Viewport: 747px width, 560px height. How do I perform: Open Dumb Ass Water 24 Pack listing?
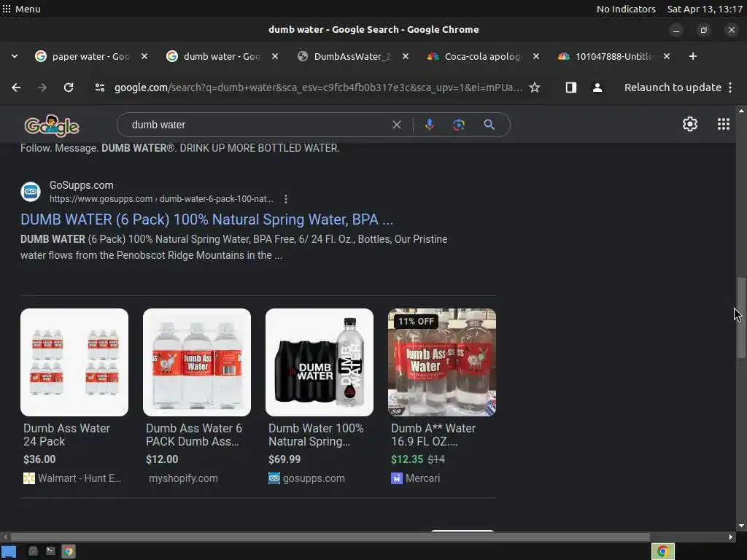pos(66,435)
